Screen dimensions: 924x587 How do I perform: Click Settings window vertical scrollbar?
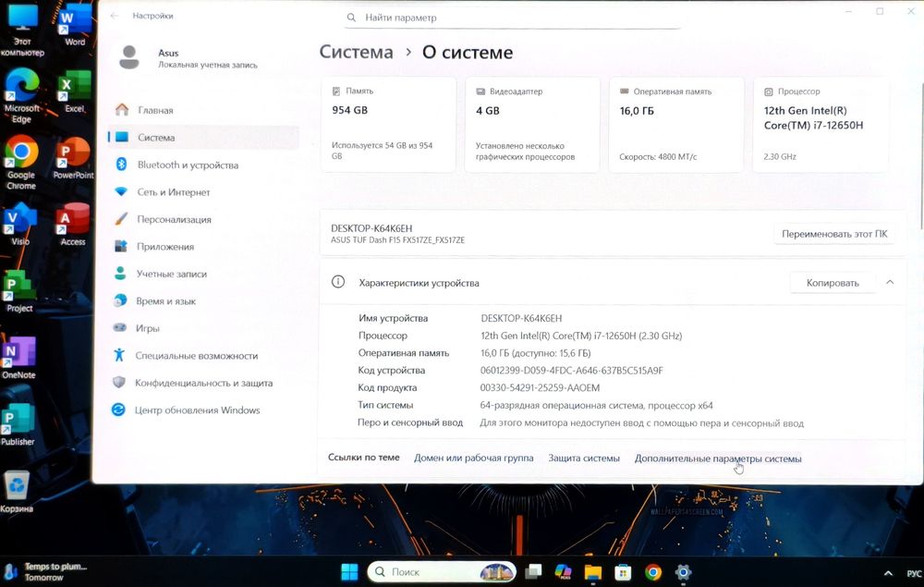[921, 156]
